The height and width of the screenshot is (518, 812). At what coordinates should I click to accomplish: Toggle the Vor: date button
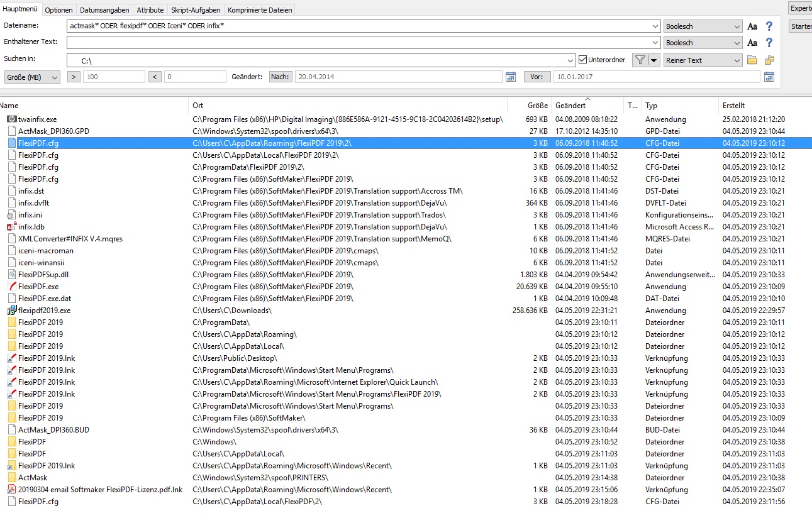537,77
